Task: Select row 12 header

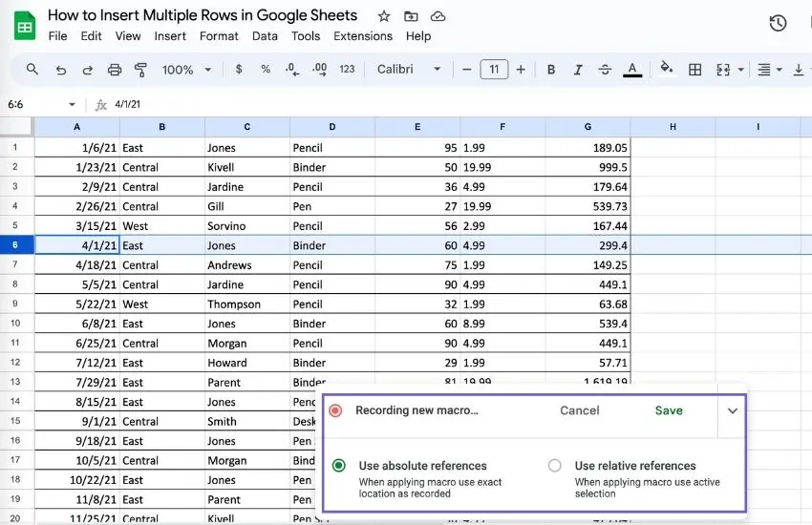Action: tap(17, 363)
